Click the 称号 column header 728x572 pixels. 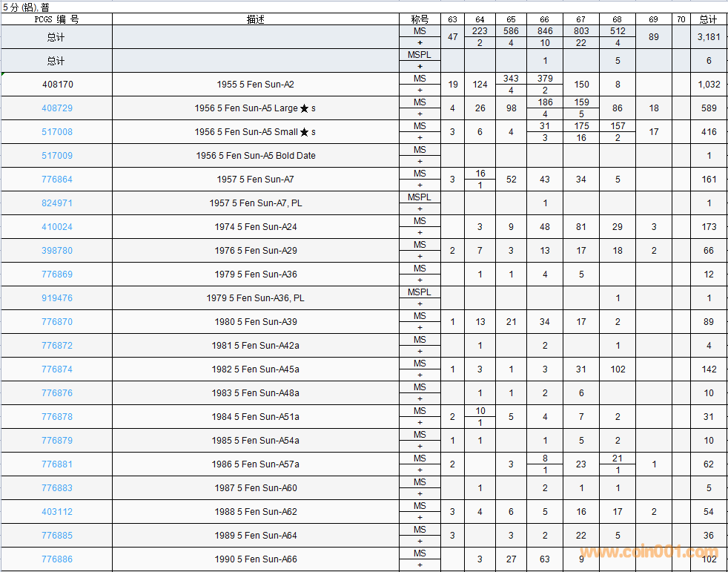(x=420, y=19)
